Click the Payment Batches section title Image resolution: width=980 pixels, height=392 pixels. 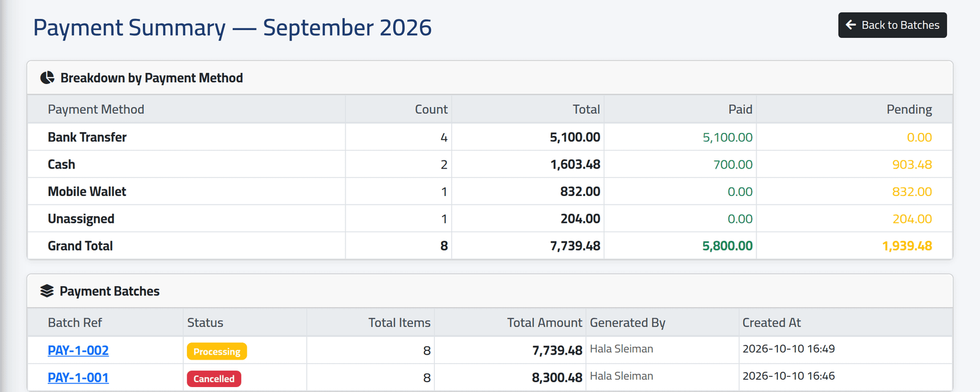pyautogui.click(x=110, y=291)
